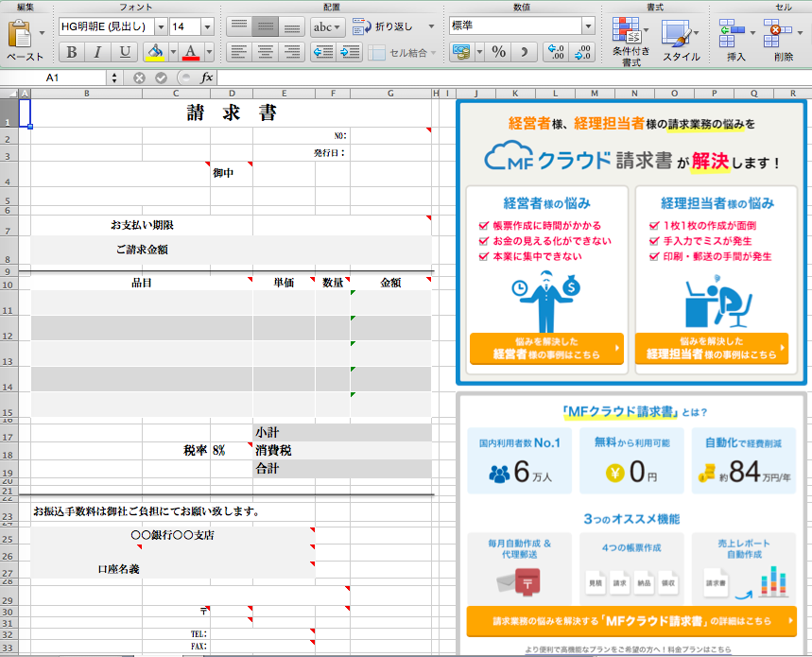The width and height of the screenshot is (812, 657).
Task: Open the fill color picker arrow
Action: 174,52
